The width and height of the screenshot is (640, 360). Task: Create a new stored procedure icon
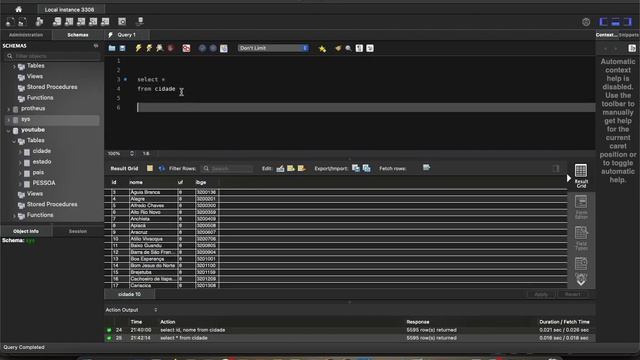click(x=93, y=22)
